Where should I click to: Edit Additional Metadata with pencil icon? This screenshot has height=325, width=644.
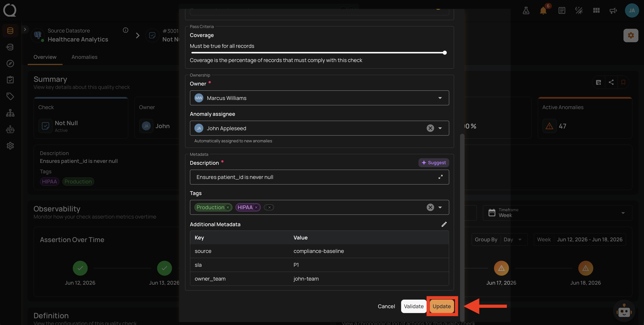pos(444,224)
